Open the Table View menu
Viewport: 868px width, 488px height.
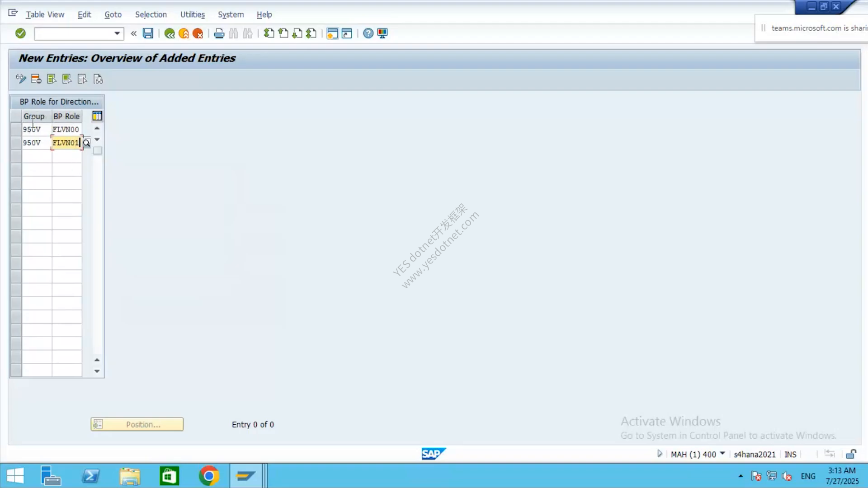point(45,14)
